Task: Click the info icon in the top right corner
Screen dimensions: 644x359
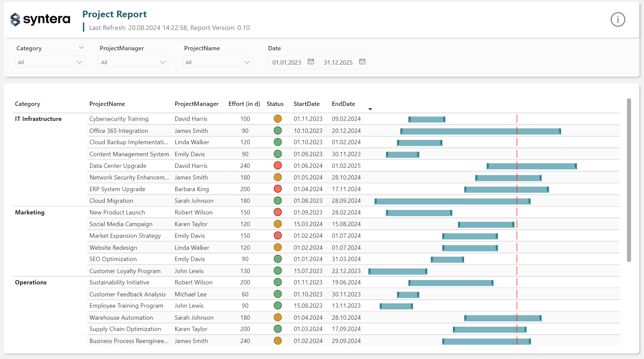Action: tap(618, 20)
